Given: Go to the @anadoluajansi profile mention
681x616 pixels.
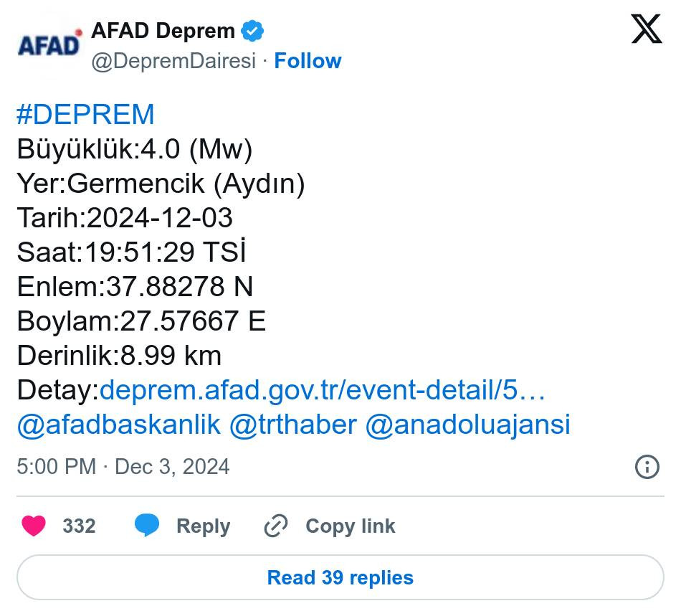Looking at the screenshot, I should click(467, 425).
